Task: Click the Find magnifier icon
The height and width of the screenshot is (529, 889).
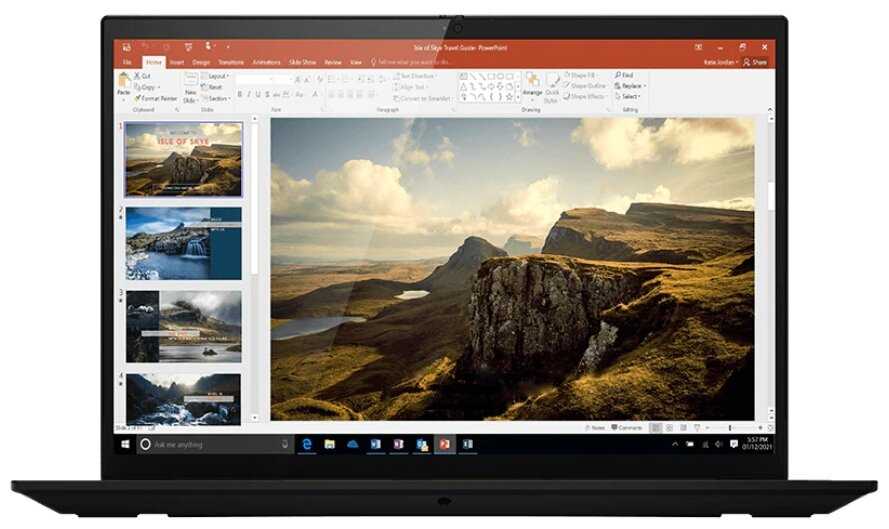Action: [616, 75]
